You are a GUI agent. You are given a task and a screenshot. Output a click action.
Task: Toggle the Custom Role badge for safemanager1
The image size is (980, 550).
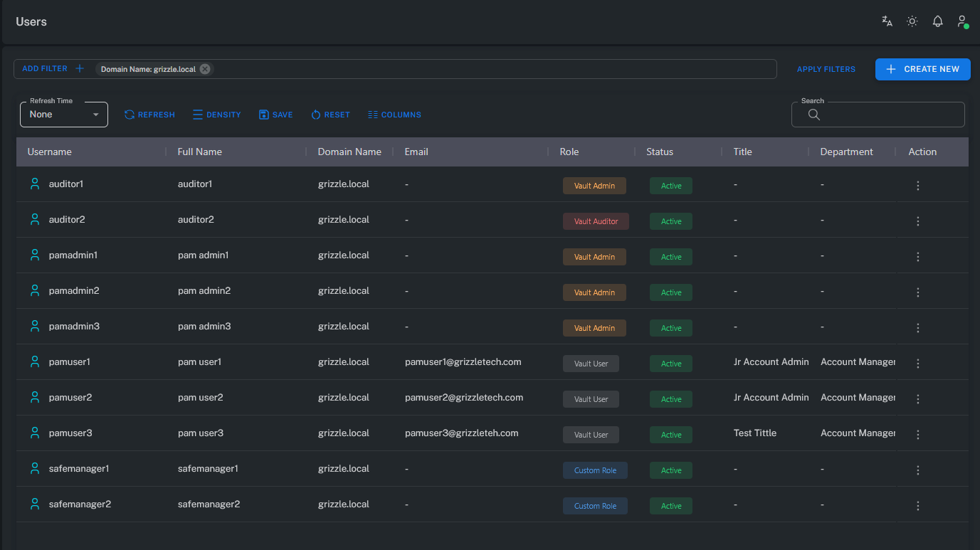pos(595,470)
